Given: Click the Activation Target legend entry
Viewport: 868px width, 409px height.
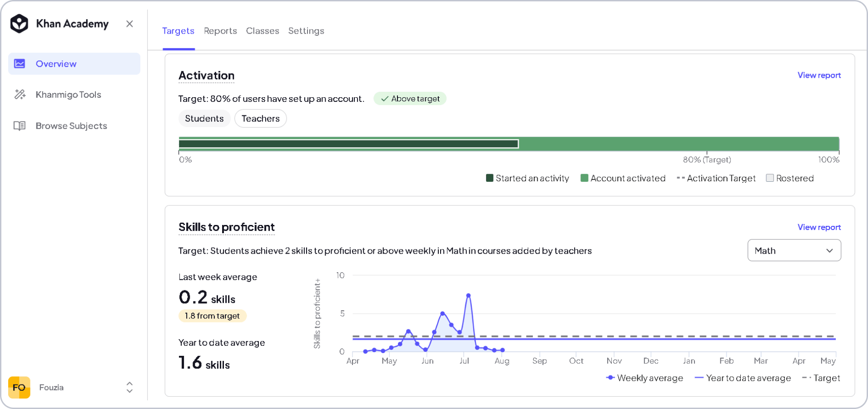Looking at the screenshot, I should click(x=716, y=179).
